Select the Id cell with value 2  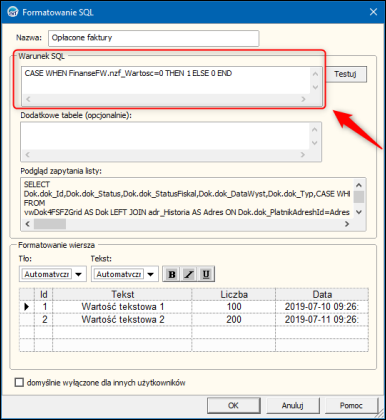pos(44,319)
